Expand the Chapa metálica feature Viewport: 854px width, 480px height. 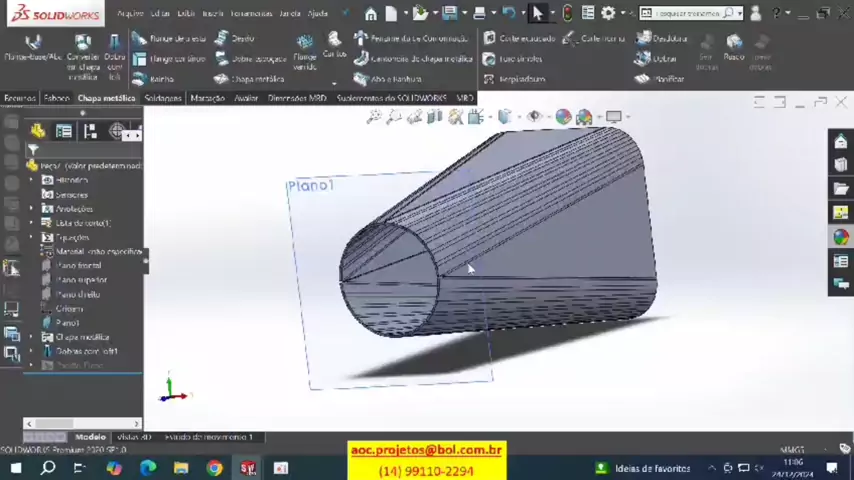point(31,337)
